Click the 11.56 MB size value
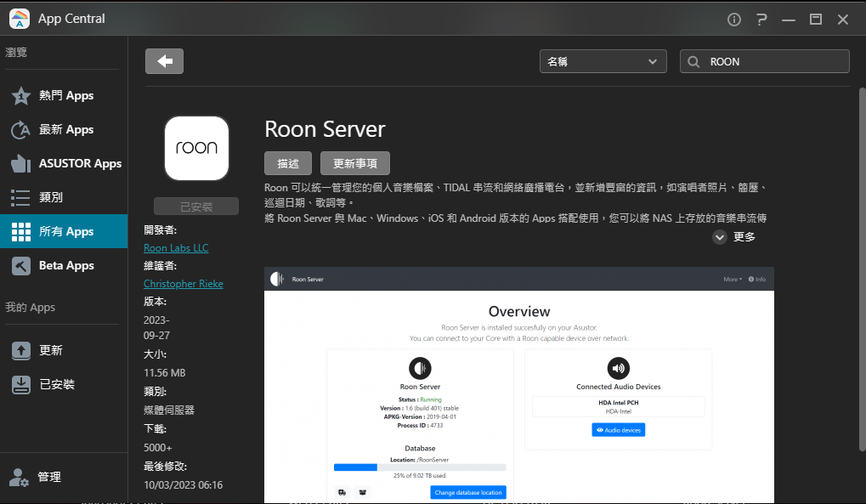 click(165, 373)
